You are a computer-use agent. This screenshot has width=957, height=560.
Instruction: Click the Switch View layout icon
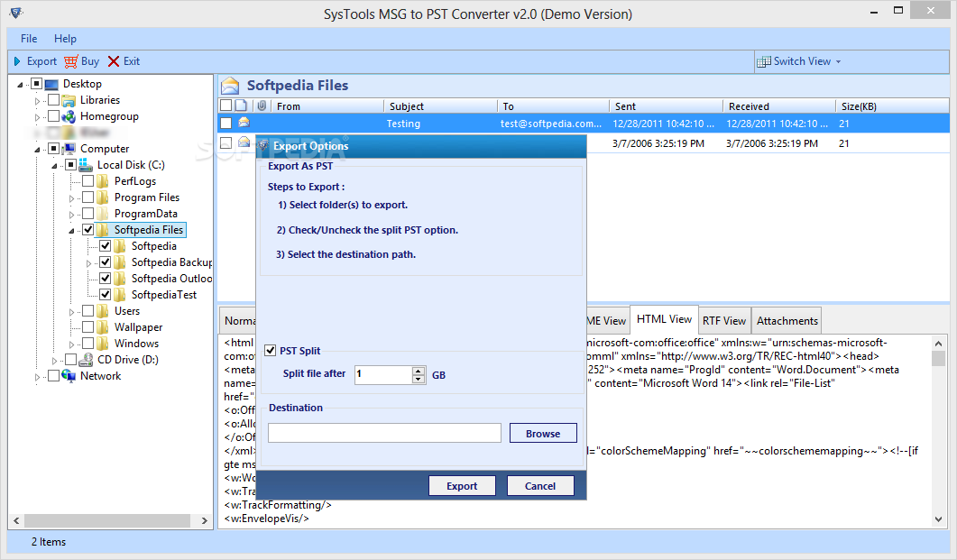pyautogui.click(x=763, y=61)
